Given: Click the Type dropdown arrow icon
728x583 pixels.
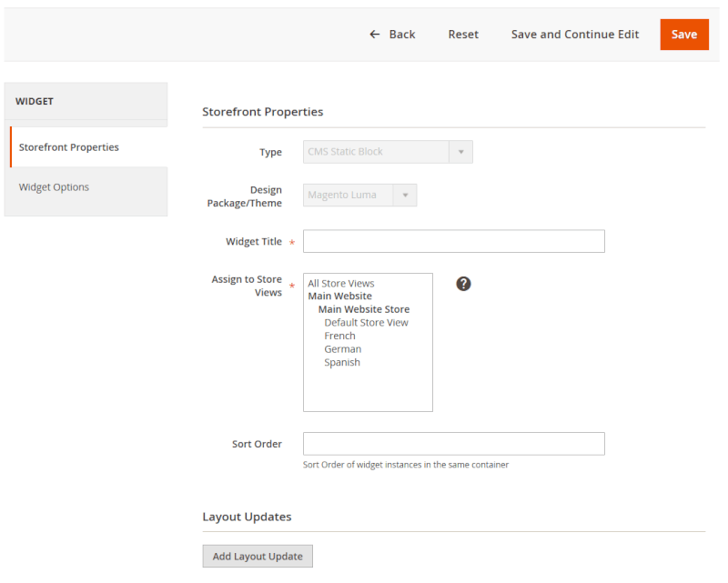Looking at the screenshot, I should point(463,152).
